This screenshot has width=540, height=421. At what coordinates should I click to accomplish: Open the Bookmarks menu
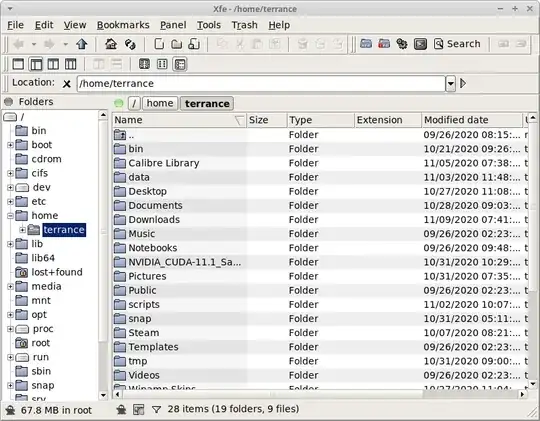tap(123, 25)
